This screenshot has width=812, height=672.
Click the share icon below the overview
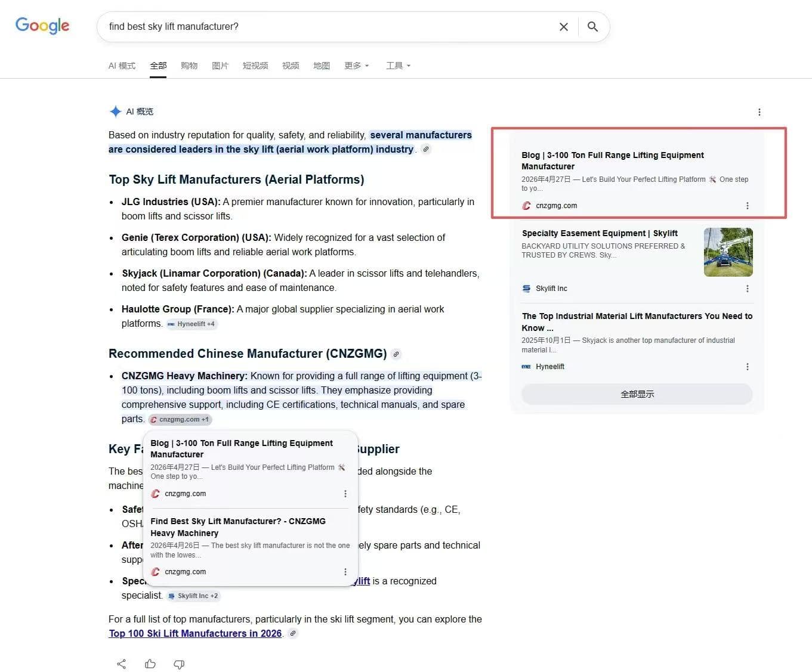(121, 664)
